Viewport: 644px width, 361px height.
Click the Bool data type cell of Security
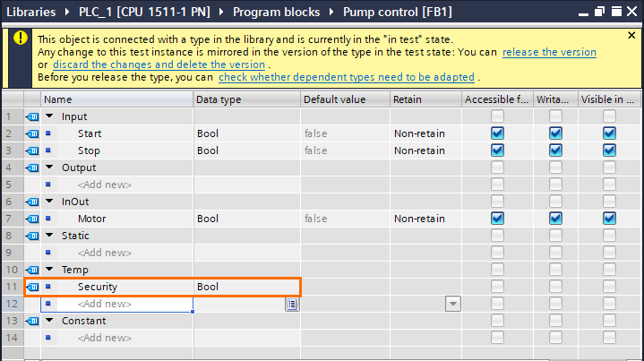(x=247, y=287)
